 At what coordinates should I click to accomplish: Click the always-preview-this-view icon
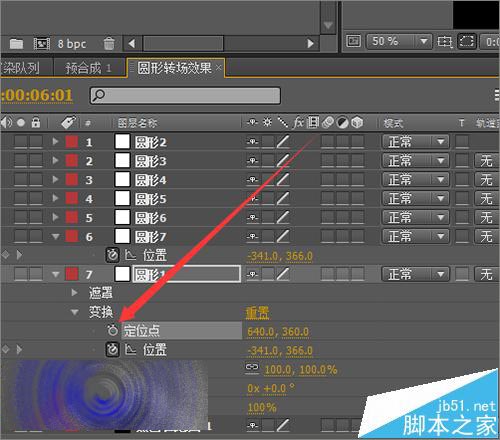tap(353, 41)
